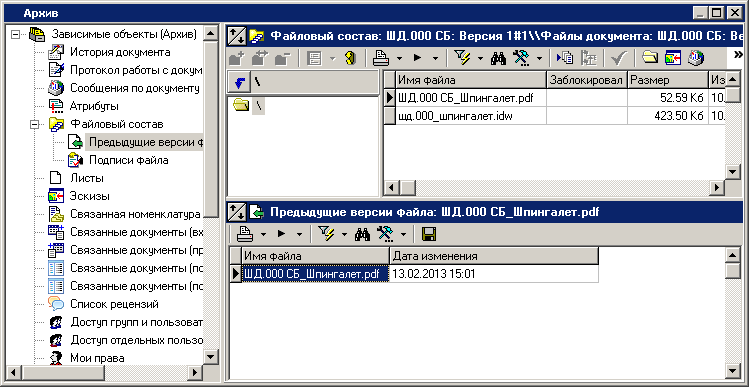Click the filter icon in the upper toolbar
This screenshot has width=749, height=387.
click(461, 58)
